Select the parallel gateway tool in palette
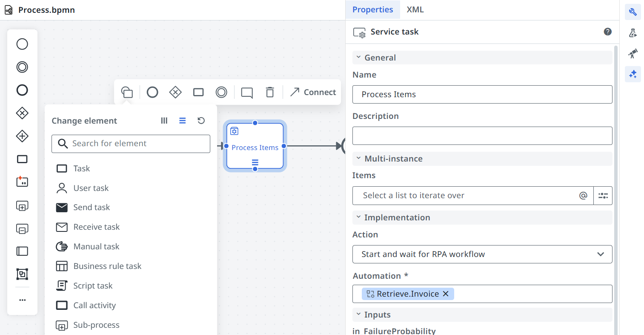Viewport: 644px width, 335px height. pyautogui.click(x=22, y=136)
